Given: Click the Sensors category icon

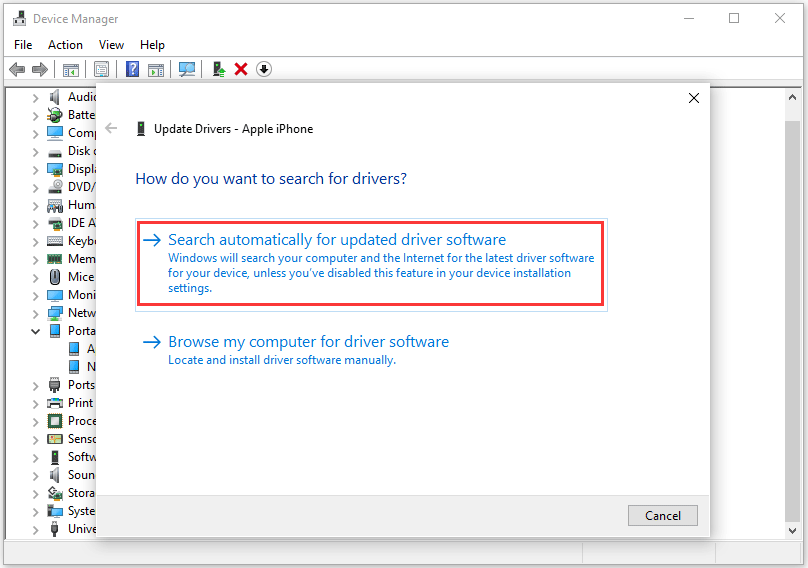Looking at the screenshot, I should tap(55, 439).
